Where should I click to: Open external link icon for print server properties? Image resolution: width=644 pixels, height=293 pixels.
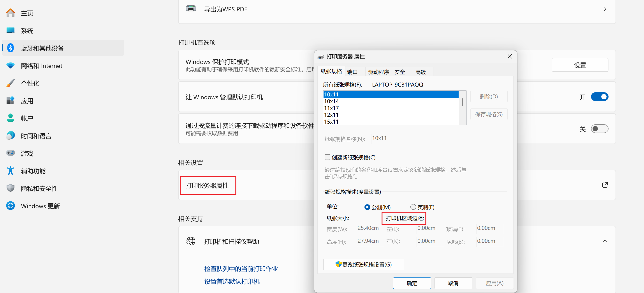coord(605,185)
